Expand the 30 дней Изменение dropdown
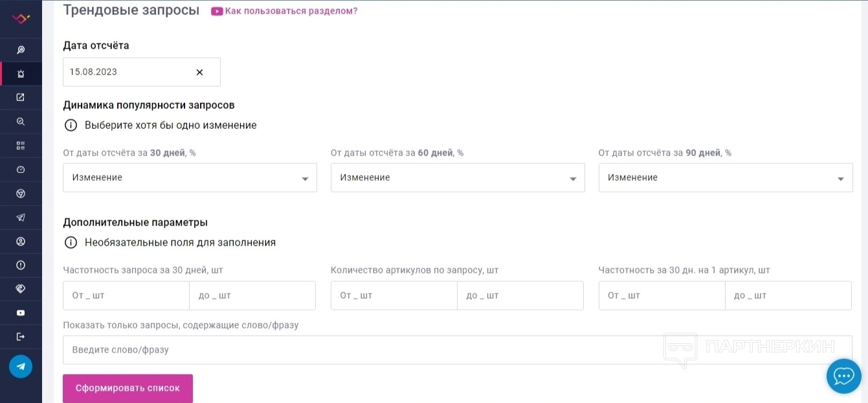This screenshot has width=868, height=403. click(x=190, y=178)
